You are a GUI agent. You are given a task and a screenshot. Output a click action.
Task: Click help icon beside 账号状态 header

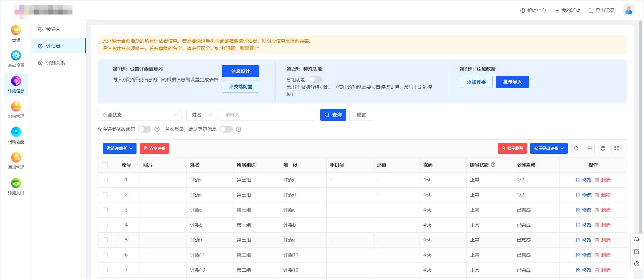[x=493, y=165]
